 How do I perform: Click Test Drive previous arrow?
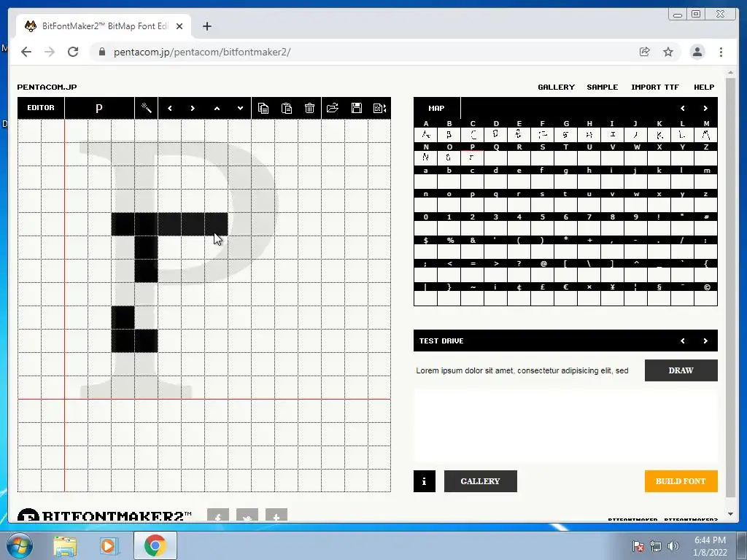click(x=683, y=341)
